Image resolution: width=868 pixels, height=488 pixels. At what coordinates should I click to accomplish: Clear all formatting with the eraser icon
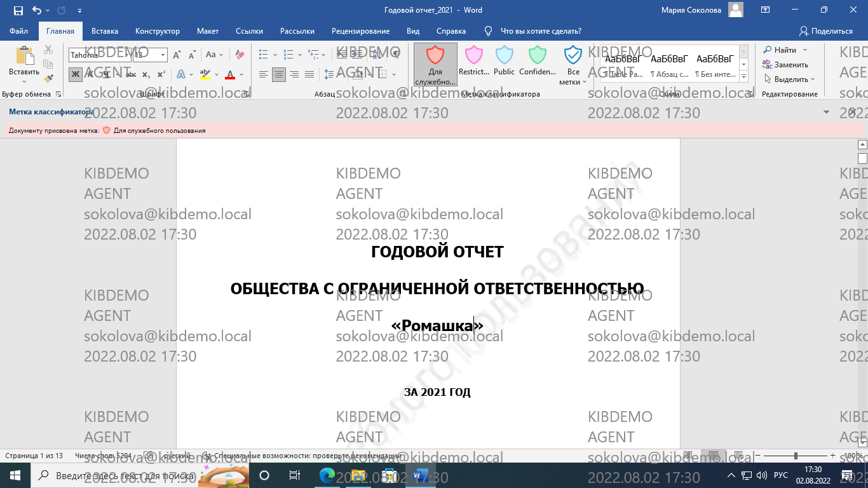click(x=240, y=55)
